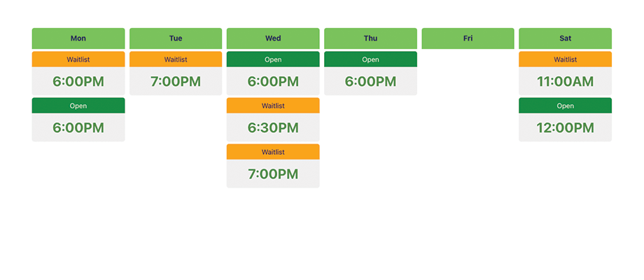Image resolution: width=644 pixels, height=280 pixels.
Task: Open the Wed day header
Action: click(x=273, y=38)
